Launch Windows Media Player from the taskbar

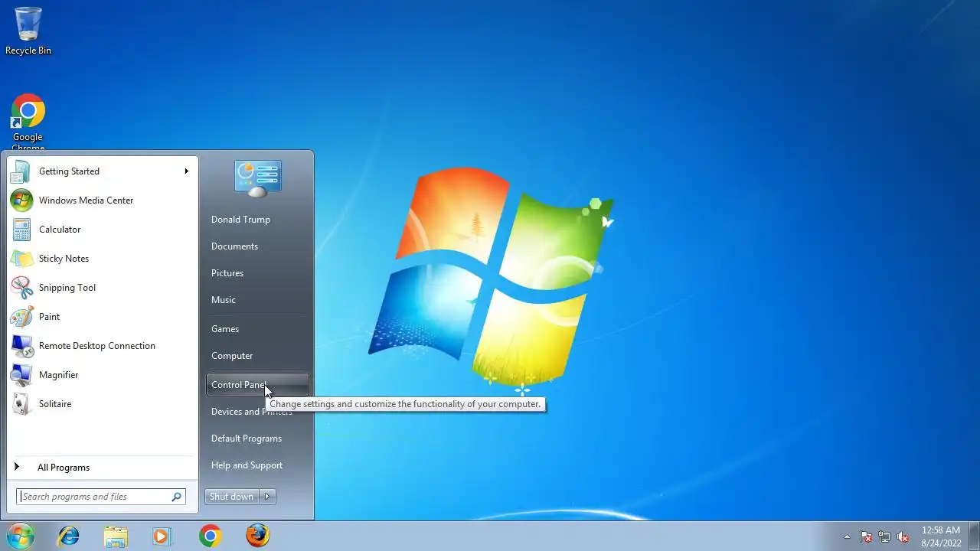(162, 536)
